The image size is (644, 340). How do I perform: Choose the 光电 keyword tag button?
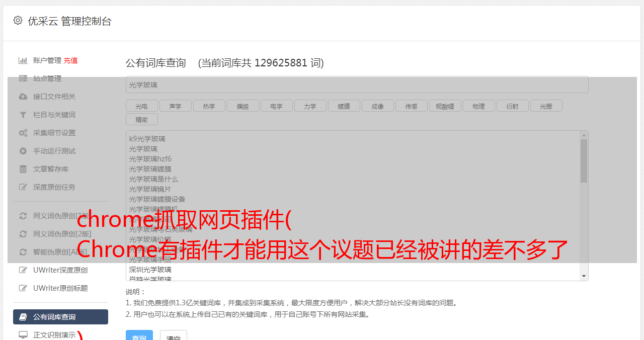(142, 106)
